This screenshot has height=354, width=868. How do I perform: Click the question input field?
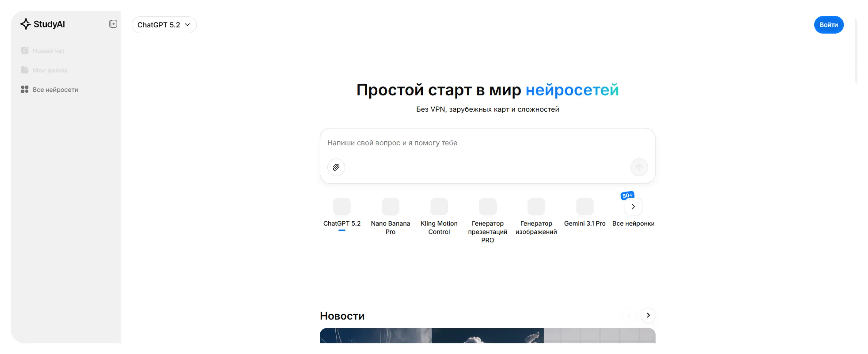(x=487, y=143)
